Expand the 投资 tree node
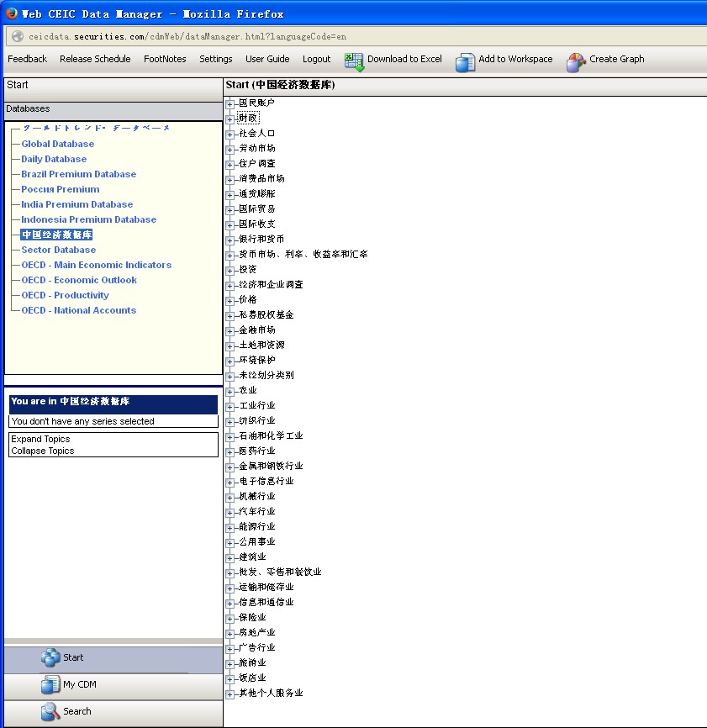Image resolution: width=707 pixels, height=728 pixels. click(230, 271)
